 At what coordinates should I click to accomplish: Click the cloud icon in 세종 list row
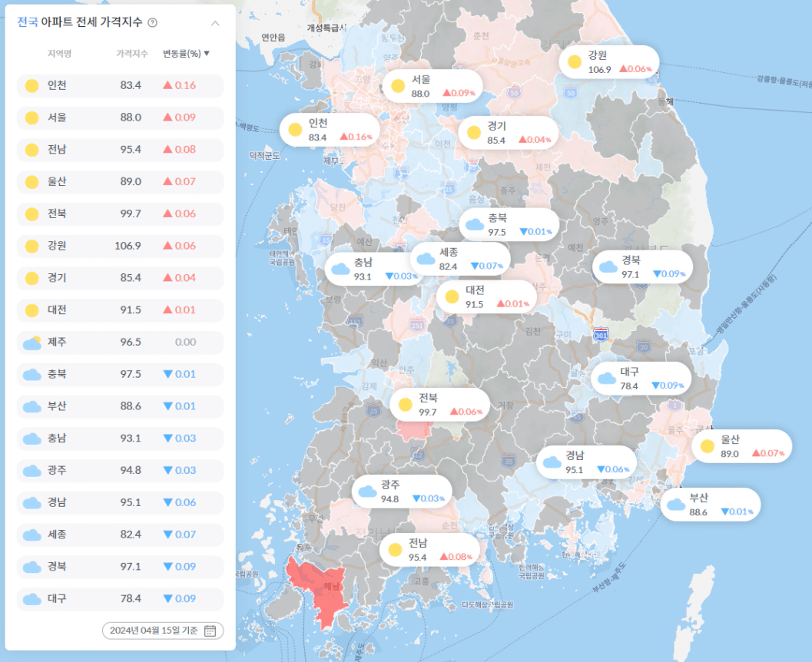32,535
